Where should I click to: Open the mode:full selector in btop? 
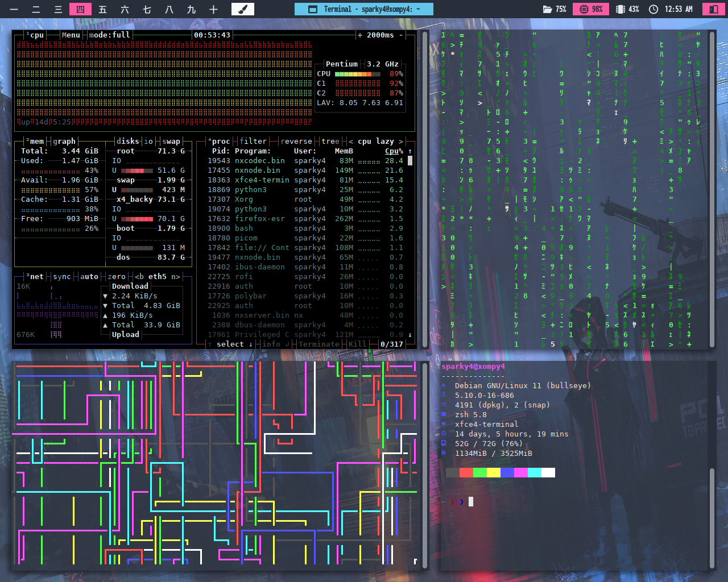pos(109,35)
